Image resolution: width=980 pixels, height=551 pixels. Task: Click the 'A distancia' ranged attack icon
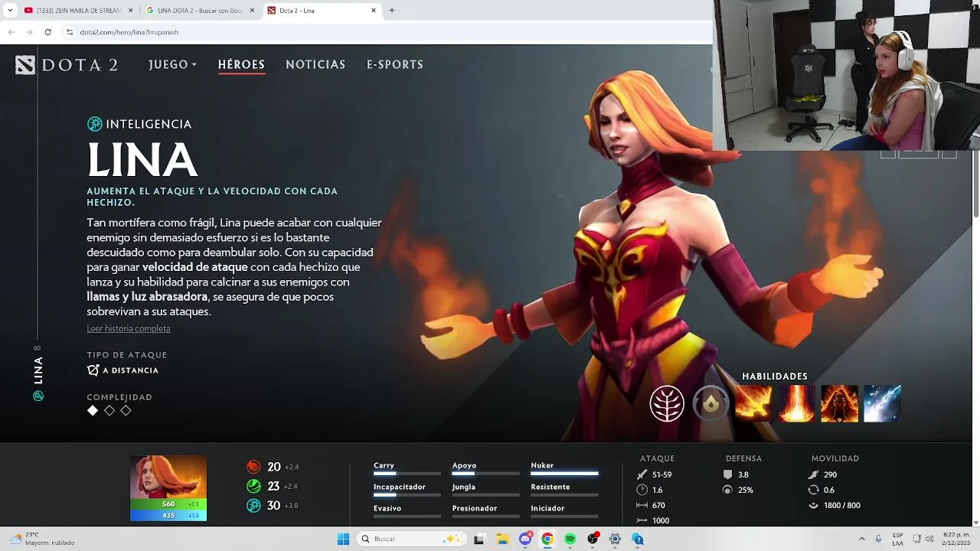pos(93,370)
